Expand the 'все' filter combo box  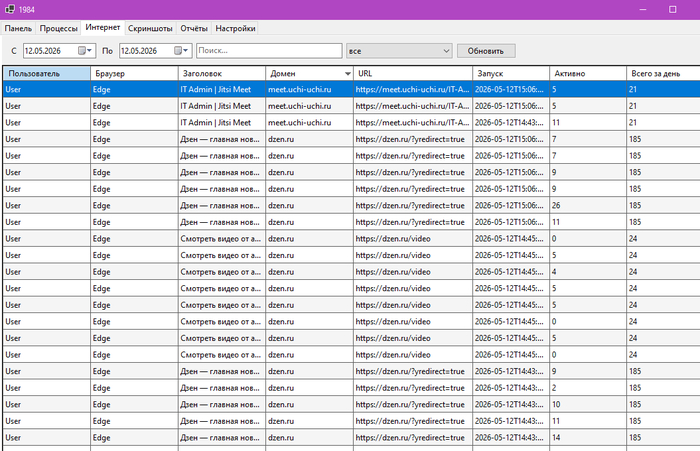click(x=399, y=51)
